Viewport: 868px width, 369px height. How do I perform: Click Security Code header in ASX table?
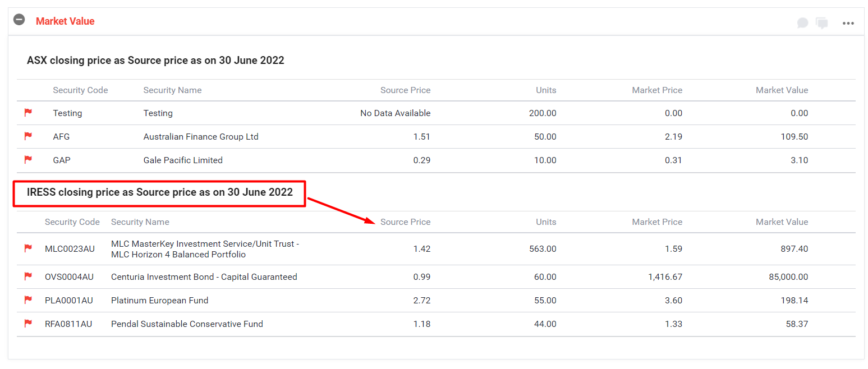80,90
